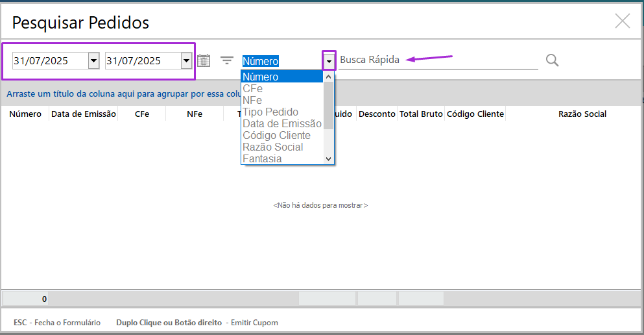Sort by Total Bruto column header

(421, 114)
